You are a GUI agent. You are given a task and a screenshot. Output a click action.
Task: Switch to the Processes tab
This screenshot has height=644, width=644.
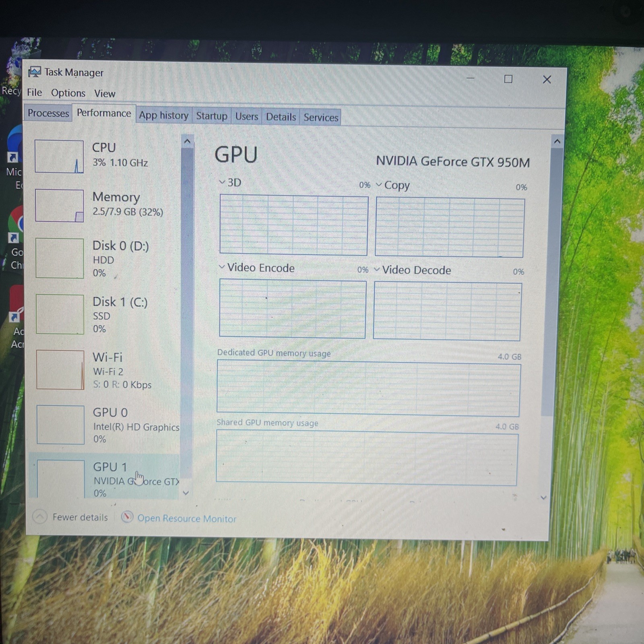coord(48,113)
